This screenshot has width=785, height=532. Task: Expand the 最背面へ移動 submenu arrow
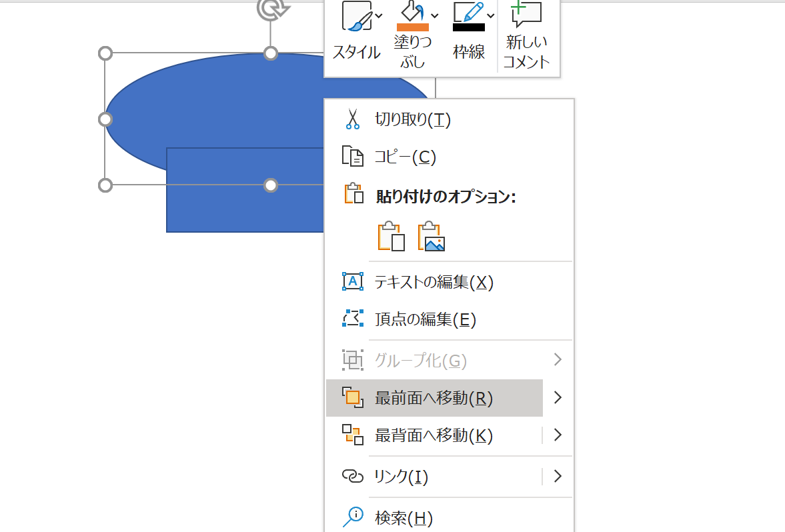558,435
